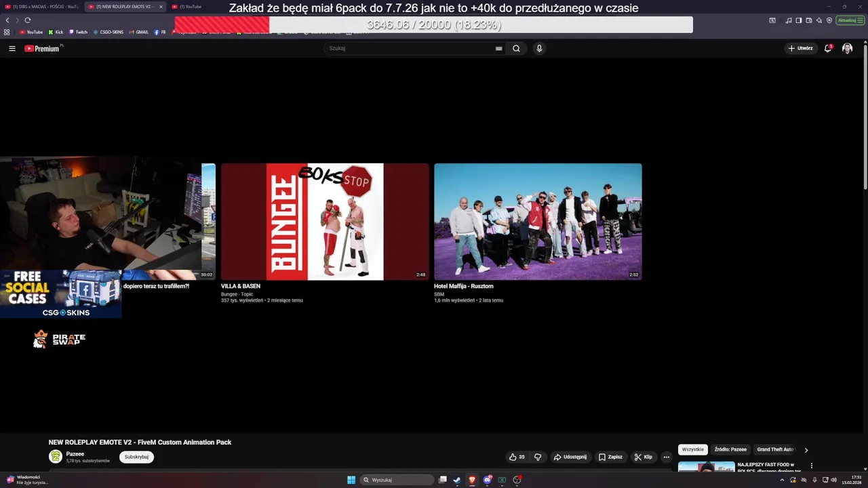Click the search magnifier button
Image resolution: width=868 pixels, height=488 pixels.
tap(516, 48)
